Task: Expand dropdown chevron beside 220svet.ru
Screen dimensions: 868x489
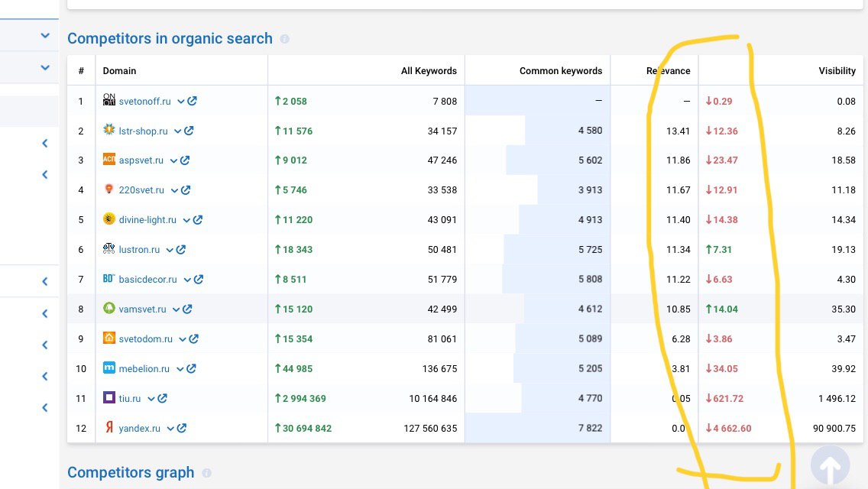Action: [x=173, y=190]
